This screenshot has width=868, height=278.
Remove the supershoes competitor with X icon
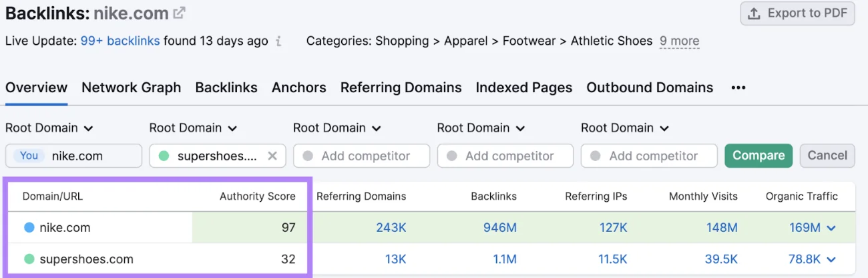point(272,156)
